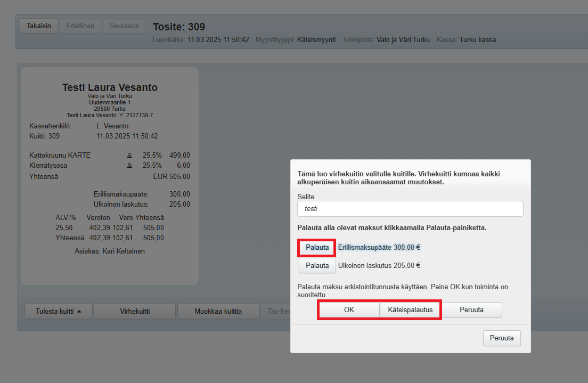Click the icon on the Kattokruunu KARTE row
This screenshot has width=588, height=383.
(x=129, y=156)
